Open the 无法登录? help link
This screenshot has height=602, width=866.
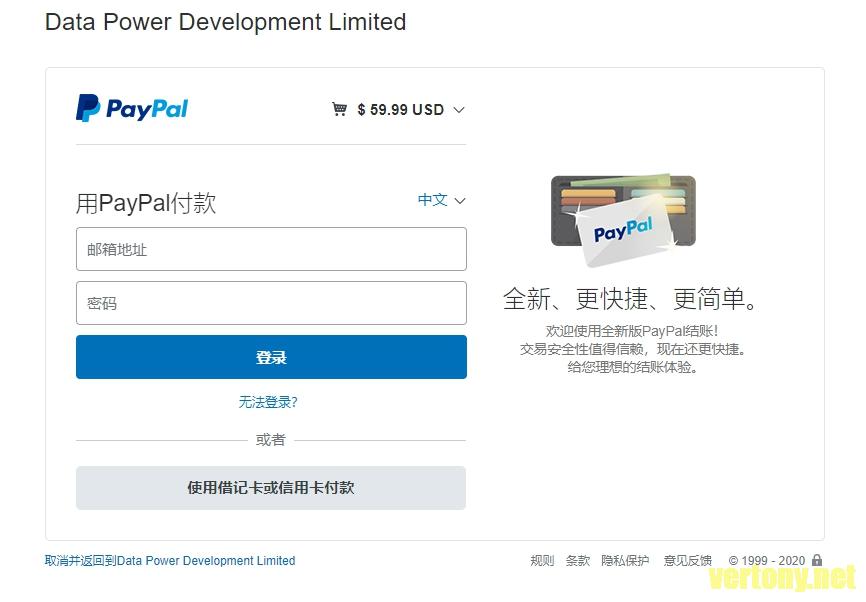click(x=268, y=402)
